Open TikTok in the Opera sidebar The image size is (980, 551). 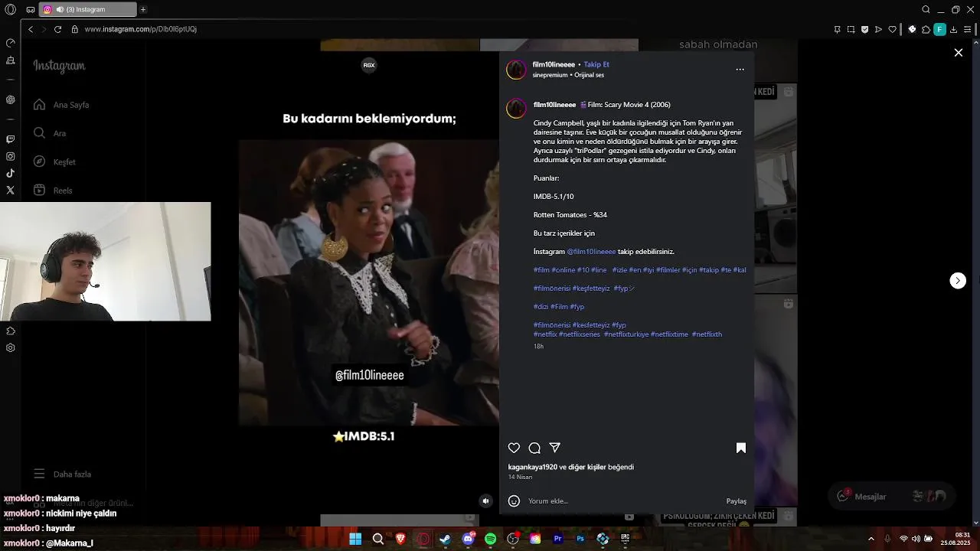point(10,173)
